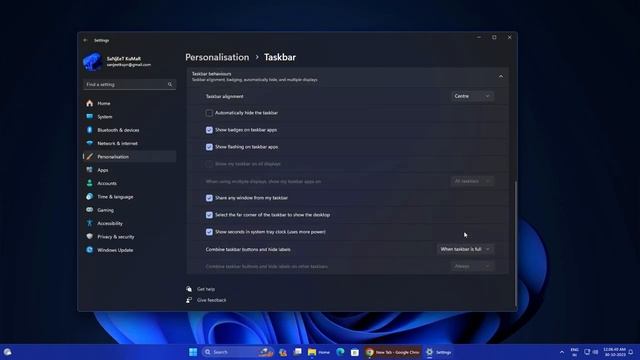Click the taskbar Search box
The width and height of the screenshot is (640, 360).
click(x=238, y=352)
